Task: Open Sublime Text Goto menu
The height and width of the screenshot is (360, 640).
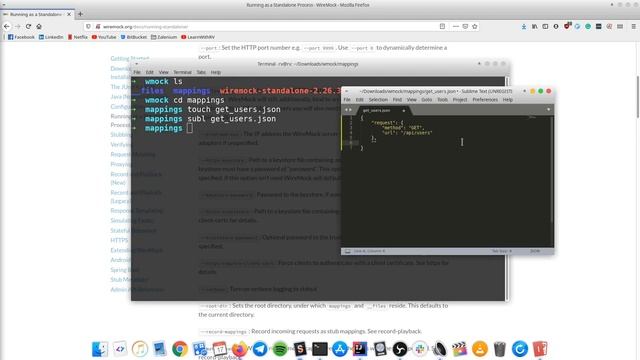Action: pos(427,100)
